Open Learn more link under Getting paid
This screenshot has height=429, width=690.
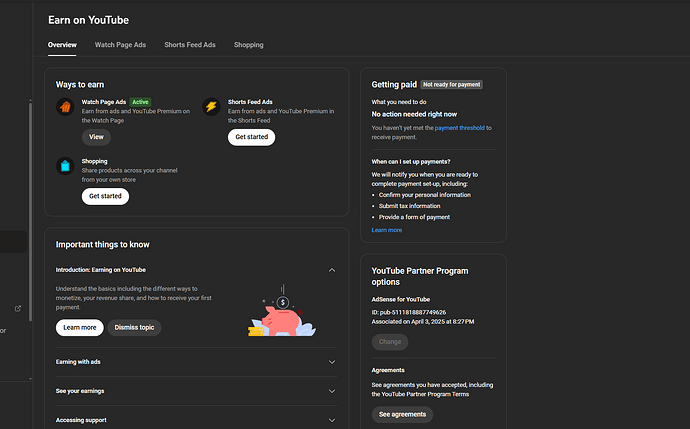[386, 230]
